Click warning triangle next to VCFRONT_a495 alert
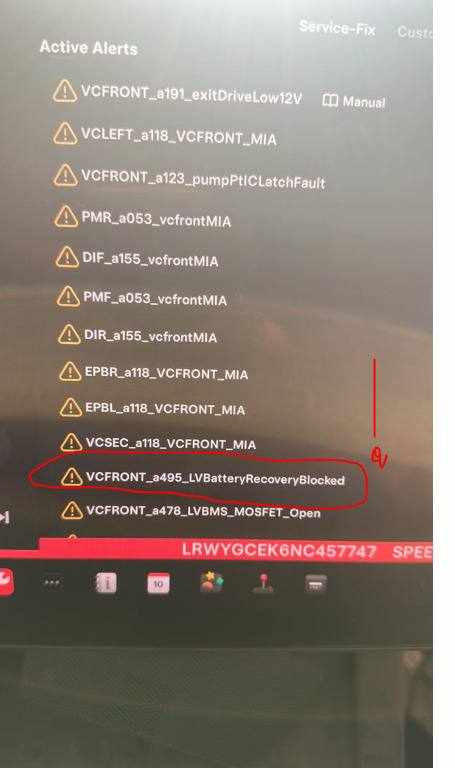The height and width of the screenshot is (768, 455). click(x=72, y=477)
